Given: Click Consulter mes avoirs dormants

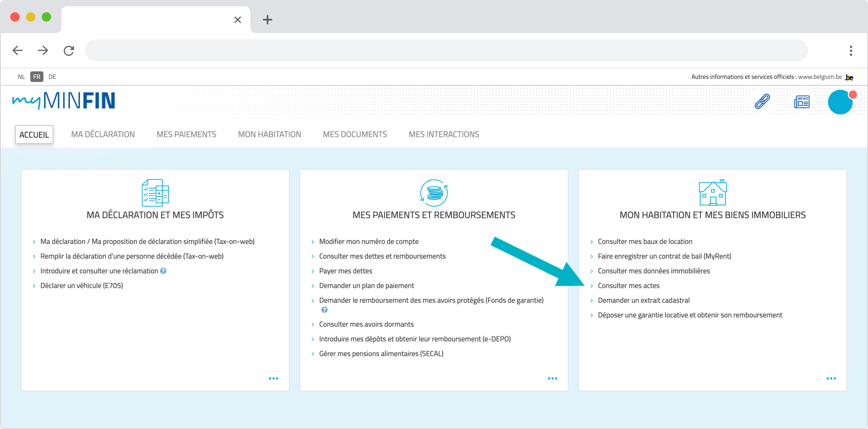Looking at the screenshot, I should tap(366, 324).
